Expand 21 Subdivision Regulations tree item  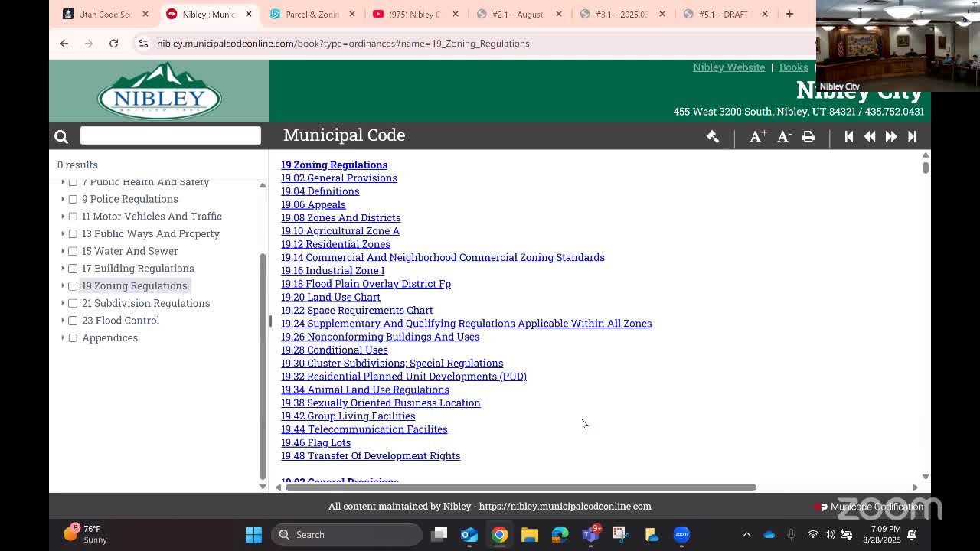[x=63, y=303]
